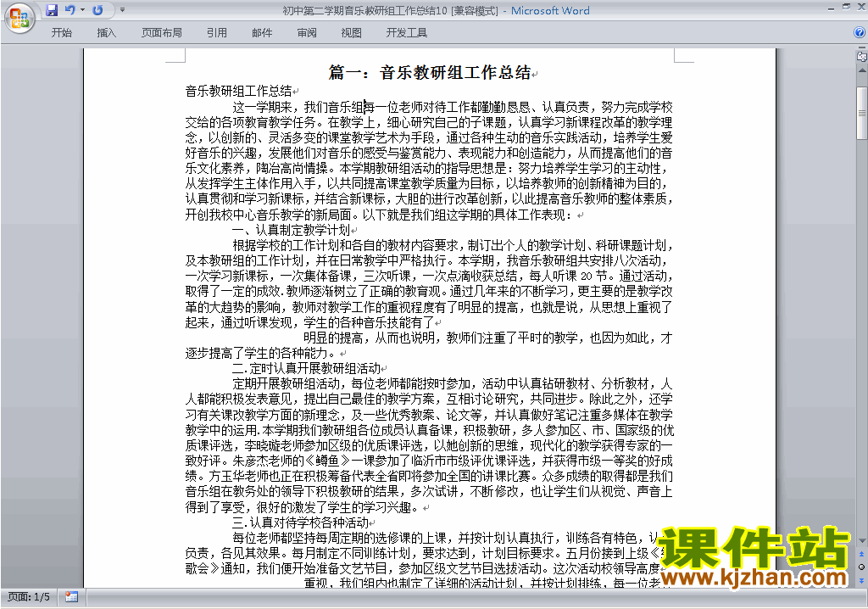Restore down the Word window
Image resolution: width=868 pixels, height=609 pixels.
tap(847, 7)
